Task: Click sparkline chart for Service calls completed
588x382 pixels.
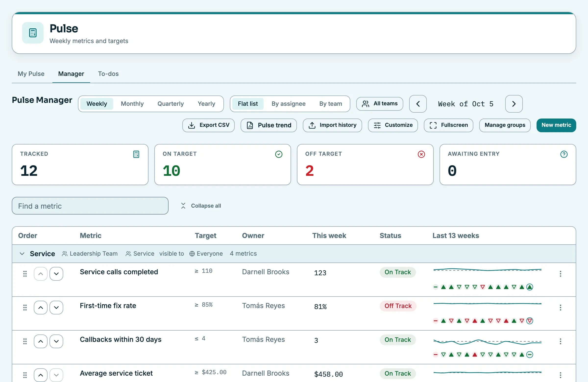Action: click(x=488, y=270)
